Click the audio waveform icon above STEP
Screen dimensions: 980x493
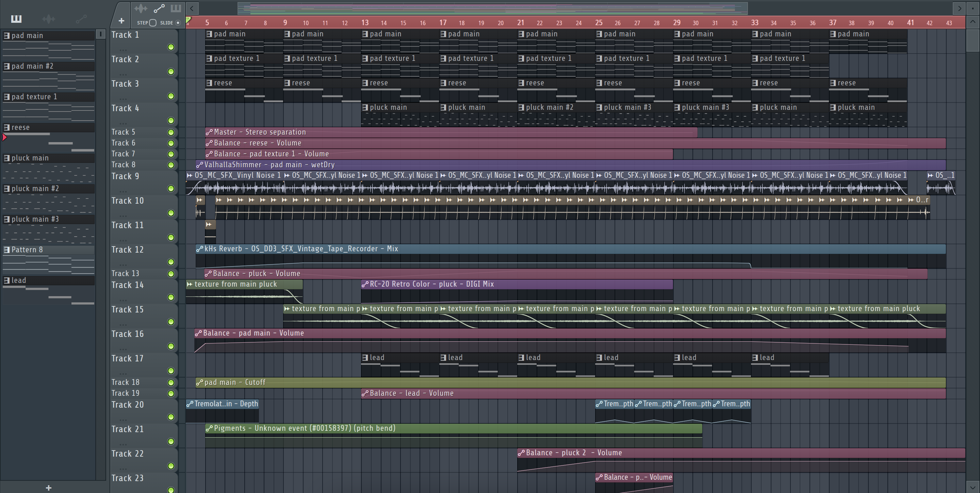click(141, 8)
